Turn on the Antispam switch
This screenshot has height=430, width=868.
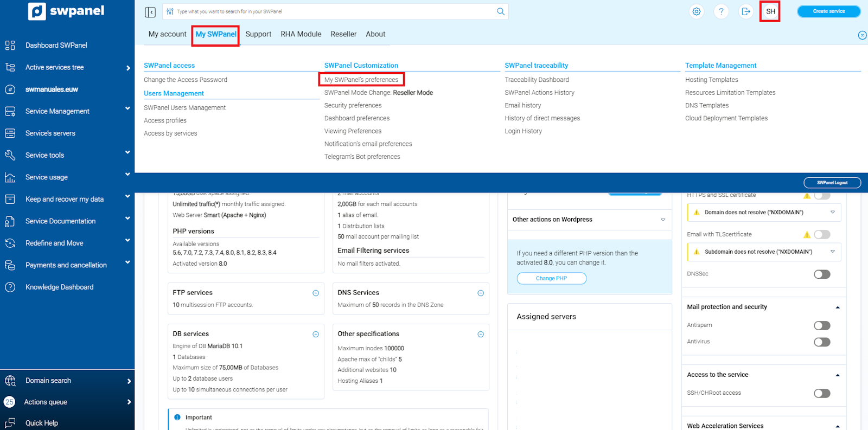pos(821,325)
